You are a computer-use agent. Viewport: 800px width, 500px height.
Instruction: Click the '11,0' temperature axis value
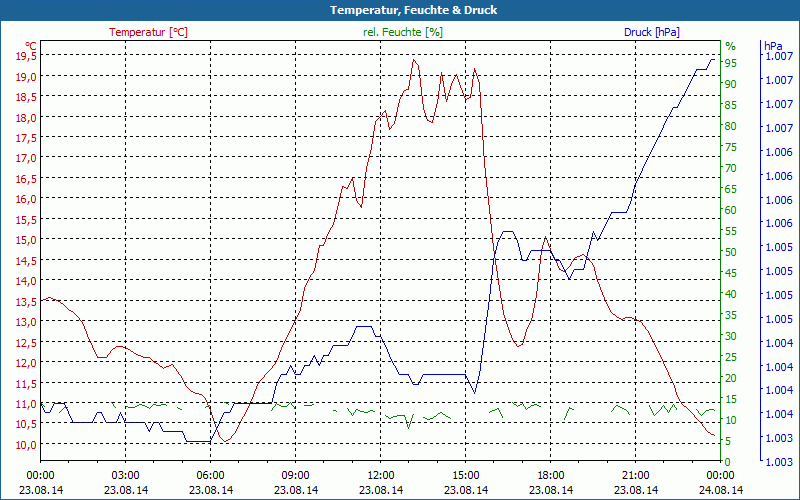pos(26,403)
